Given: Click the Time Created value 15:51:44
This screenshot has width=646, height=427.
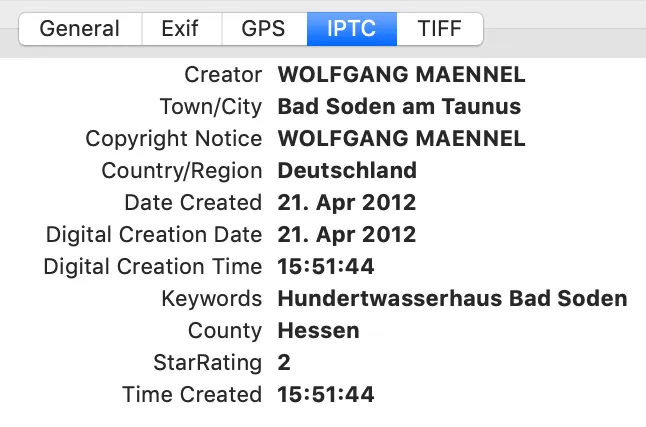Looking at the screenshot, I should (326, 394).
